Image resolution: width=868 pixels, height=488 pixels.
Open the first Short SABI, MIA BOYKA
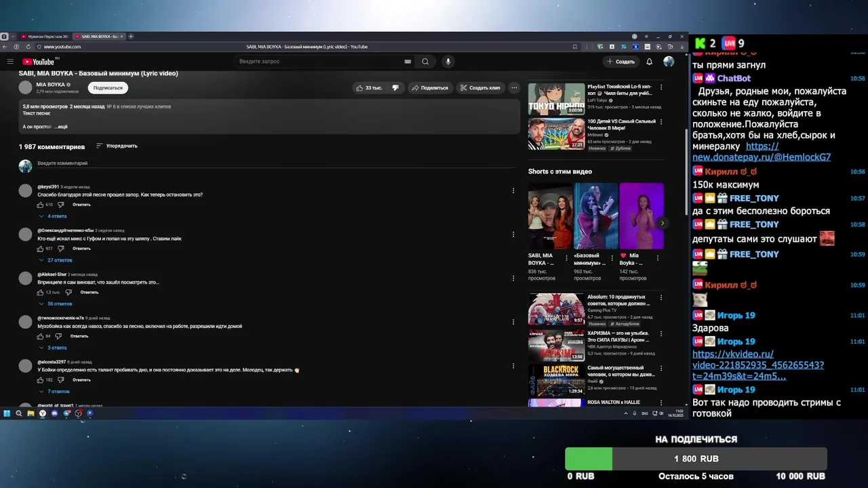coord(550,216)
